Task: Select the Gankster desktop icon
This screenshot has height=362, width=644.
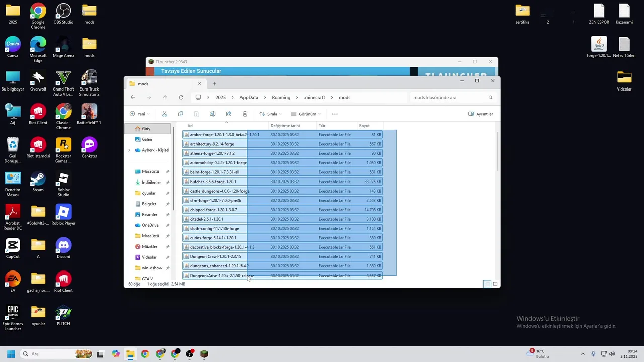Action: [89, 148]
